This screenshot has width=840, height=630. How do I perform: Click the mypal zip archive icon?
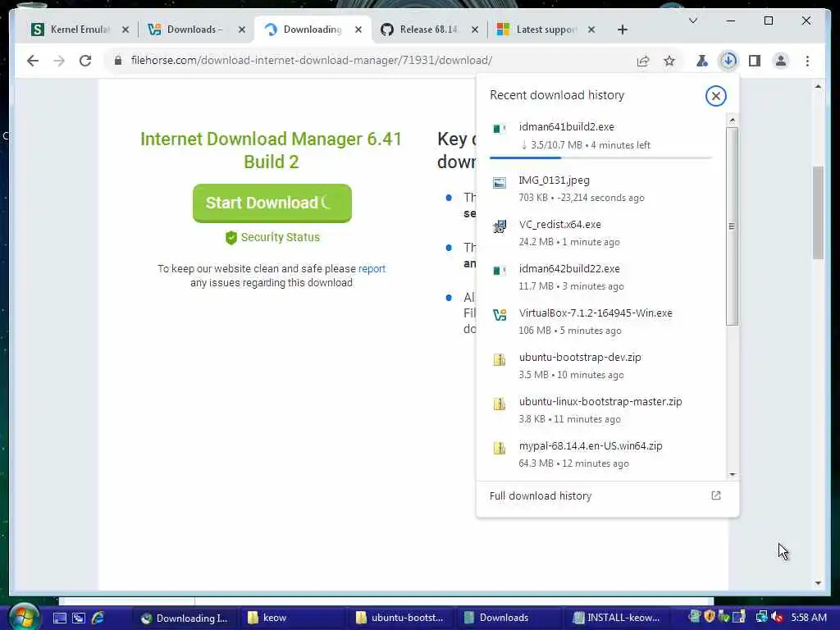tap(500, 448)
